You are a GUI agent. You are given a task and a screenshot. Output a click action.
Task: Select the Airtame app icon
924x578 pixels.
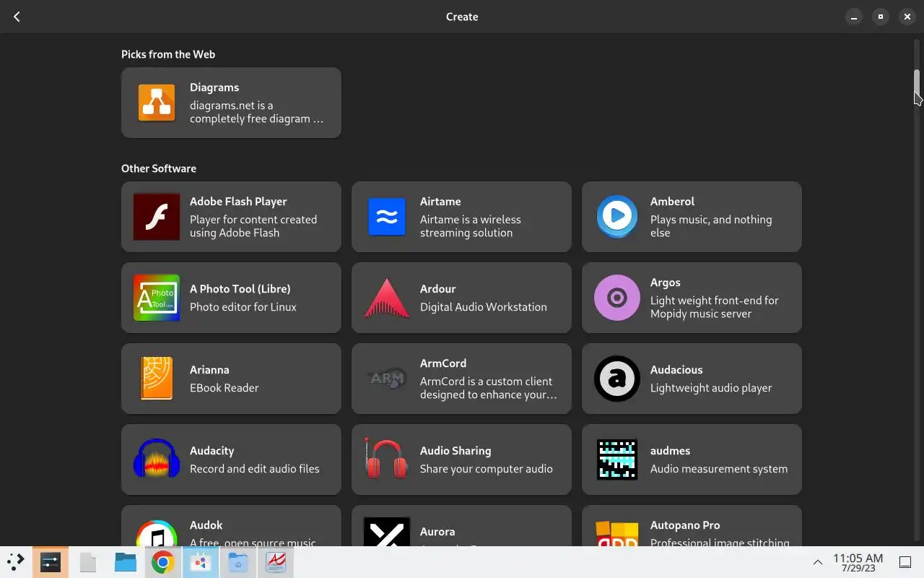pyautogui.click(x=387, y=217)
